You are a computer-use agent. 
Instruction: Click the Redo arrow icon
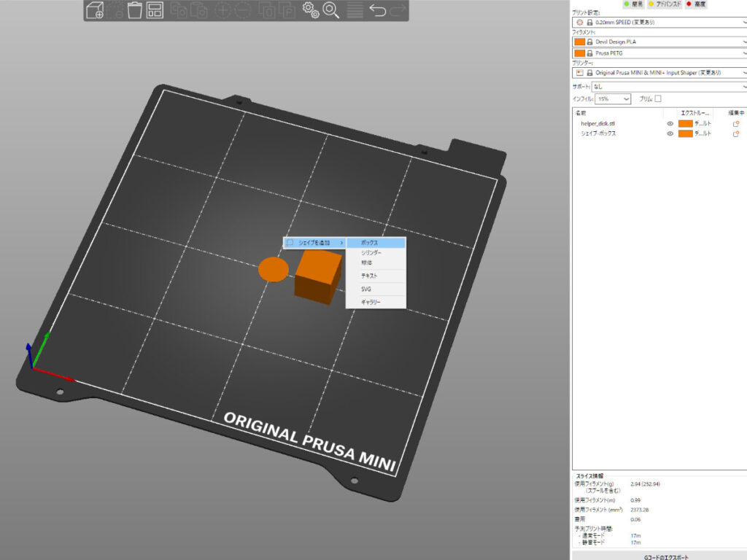[398, 10]
